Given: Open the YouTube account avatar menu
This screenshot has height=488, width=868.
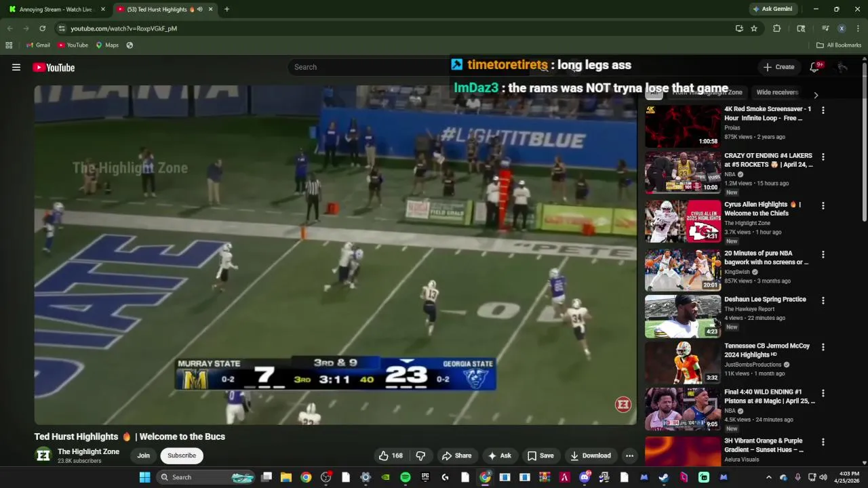Looking at the screenshot, I should coord(842,67).
